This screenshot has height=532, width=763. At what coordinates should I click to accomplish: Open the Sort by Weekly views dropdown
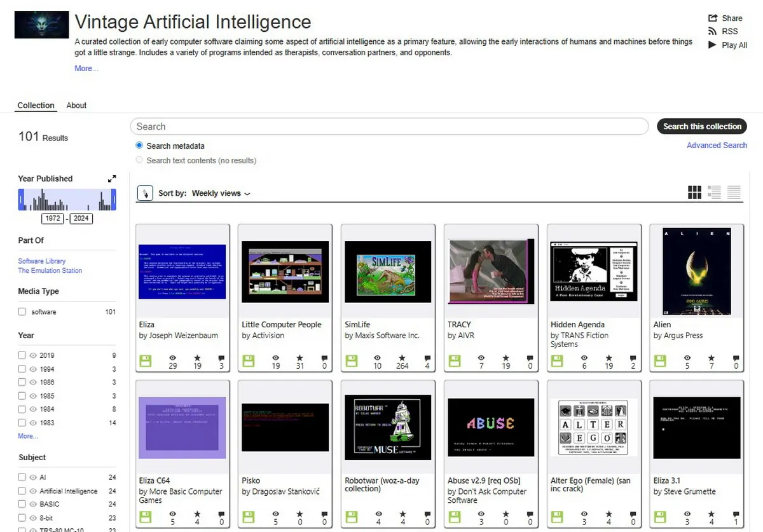coord(221,193)
